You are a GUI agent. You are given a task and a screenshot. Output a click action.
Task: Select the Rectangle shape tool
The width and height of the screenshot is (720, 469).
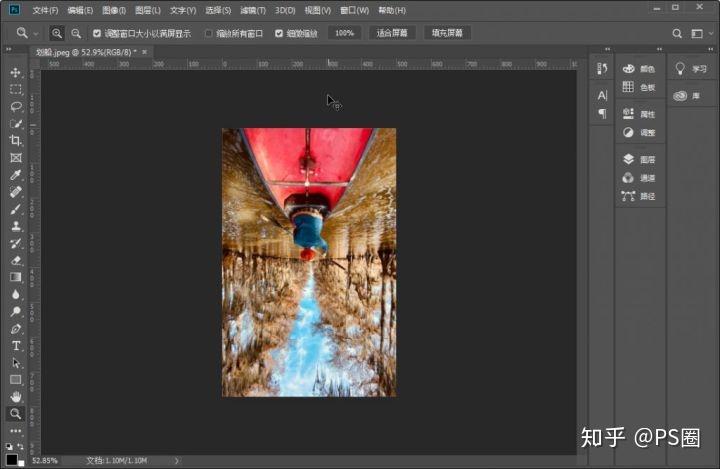click(16, 379)
